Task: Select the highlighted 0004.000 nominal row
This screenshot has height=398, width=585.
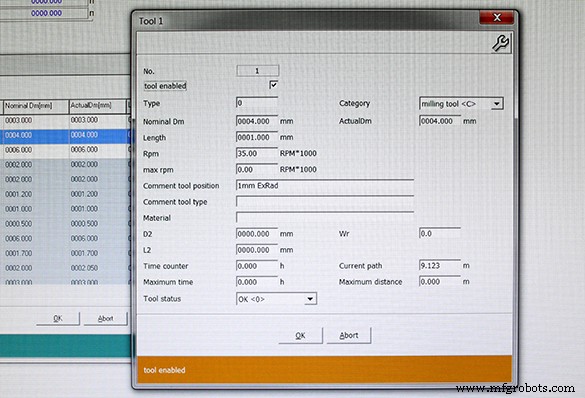Action: click(x=65, y=135)
